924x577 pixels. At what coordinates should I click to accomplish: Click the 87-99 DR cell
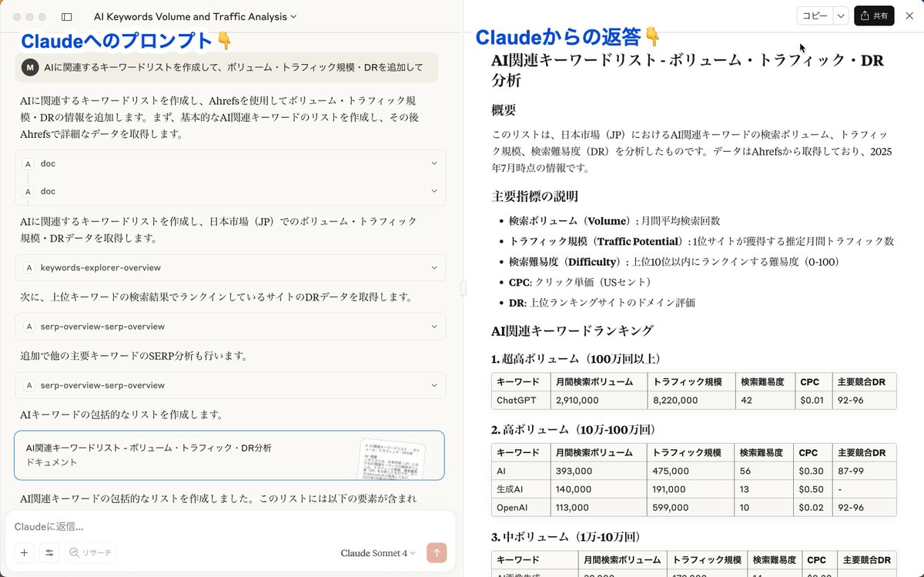pos(864,471)
